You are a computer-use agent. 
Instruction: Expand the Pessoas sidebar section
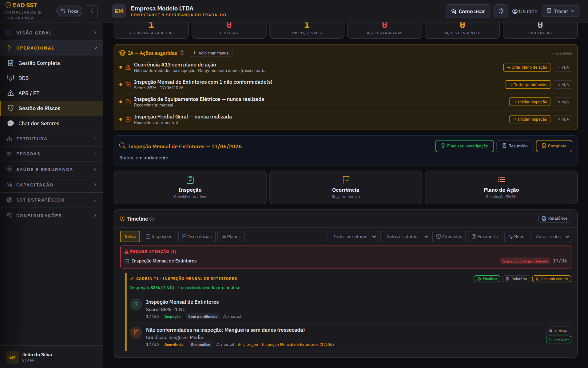click(52, 154)
